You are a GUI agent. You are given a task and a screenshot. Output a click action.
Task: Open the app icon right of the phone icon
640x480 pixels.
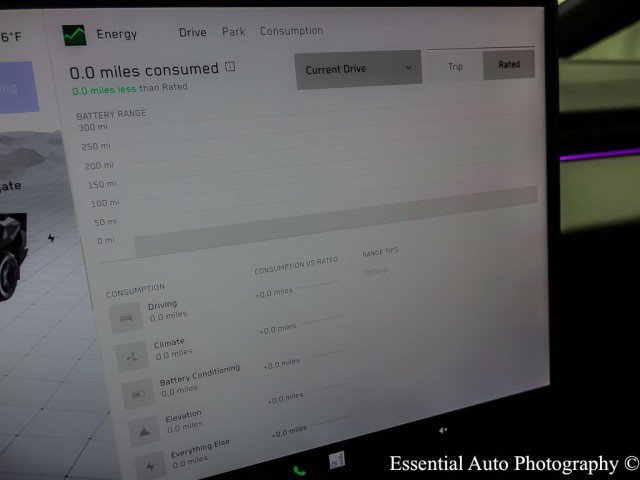point(337,460)
